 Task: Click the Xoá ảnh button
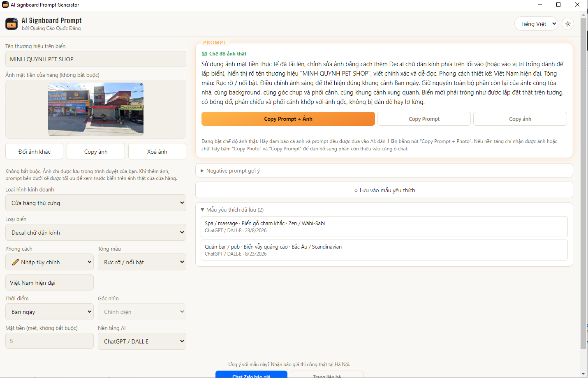[x=157, y=152]
